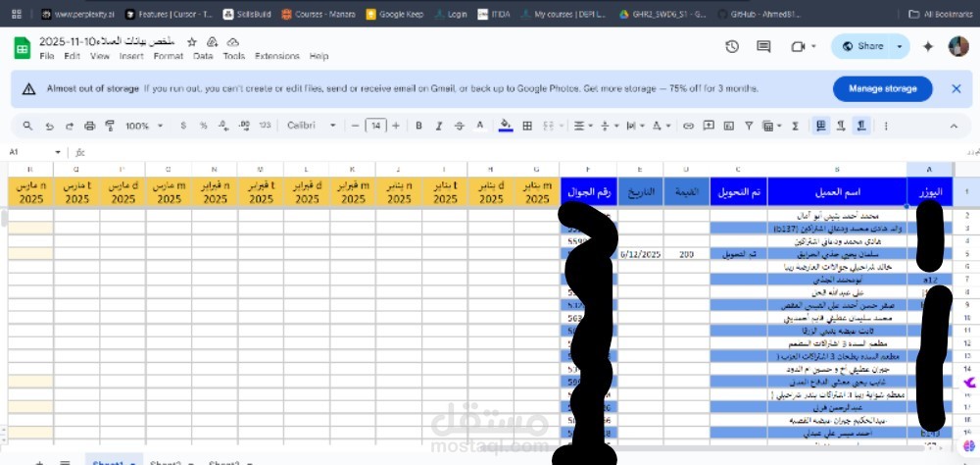The image size is (980, 465).
Task: Open the text rotation dropdown
Action: [661, 126]
